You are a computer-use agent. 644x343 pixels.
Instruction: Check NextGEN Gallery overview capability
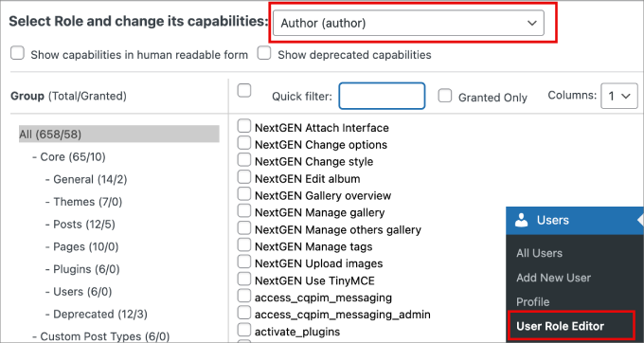click(x=244, y=194)
